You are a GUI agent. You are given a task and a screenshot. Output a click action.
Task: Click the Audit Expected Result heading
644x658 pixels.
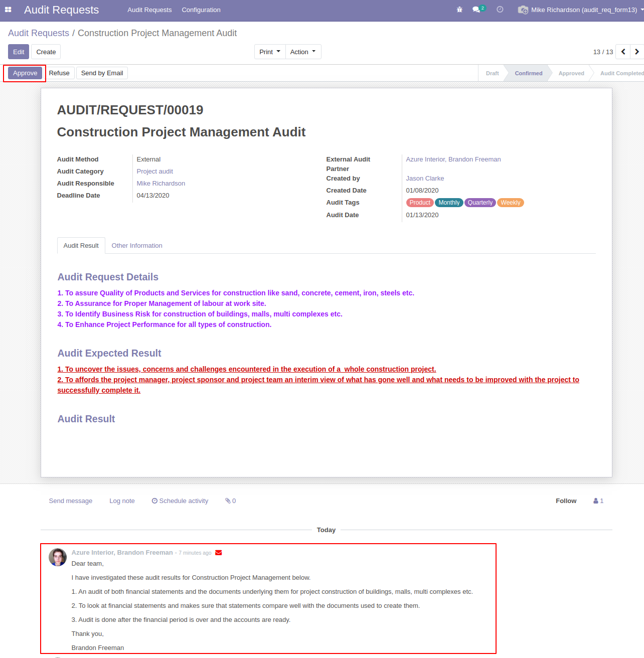pyautogui.click(x=109, y=353)
